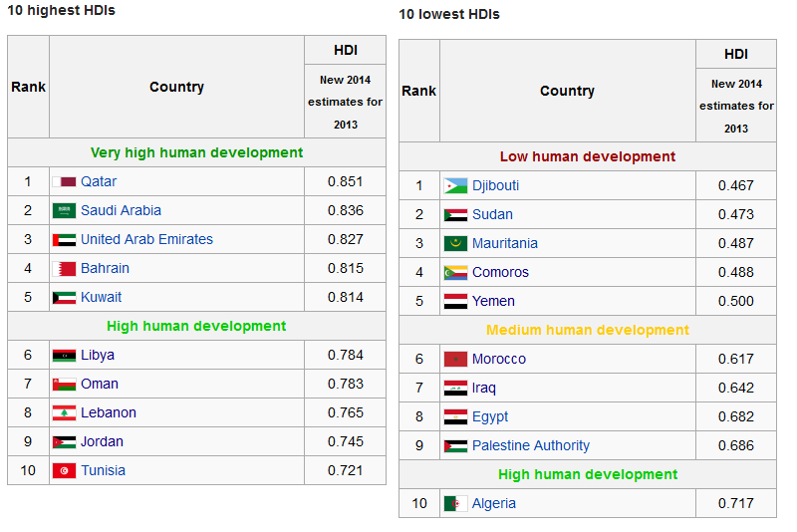Click Morocco's 0.617 HDI cell
The width and height of the screenshot is (797, 532).
coord(736,360)
